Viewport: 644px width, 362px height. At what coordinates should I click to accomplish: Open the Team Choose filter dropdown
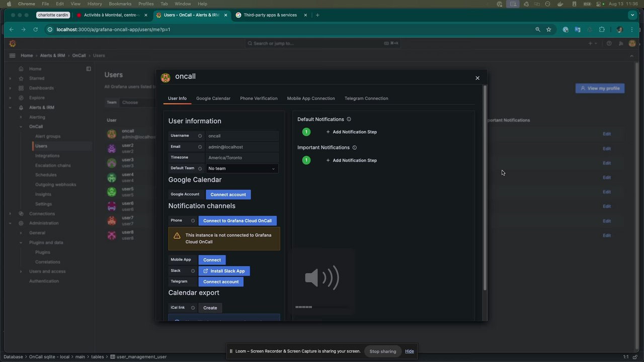click(x=137, y=103)
